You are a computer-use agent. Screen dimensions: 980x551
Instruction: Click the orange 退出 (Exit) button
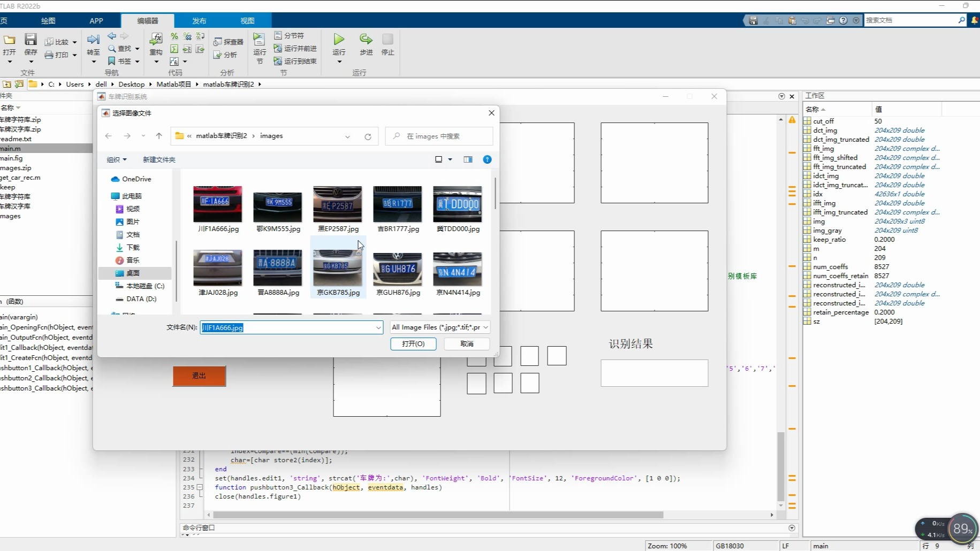199,376
